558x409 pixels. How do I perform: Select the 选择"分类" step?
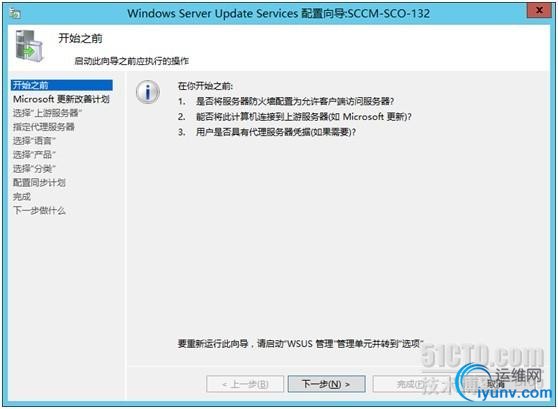point(34,169)
